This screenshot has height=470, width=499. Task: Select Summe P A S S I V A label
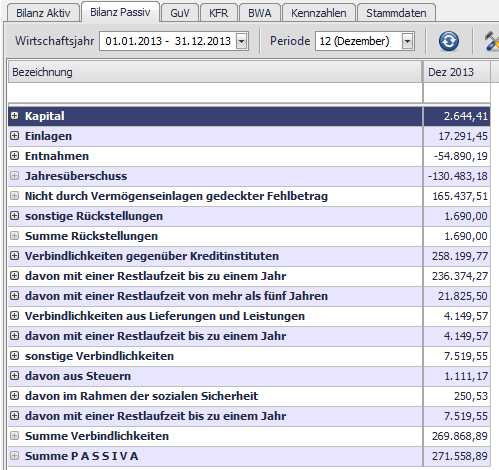[x=82, y=456]
